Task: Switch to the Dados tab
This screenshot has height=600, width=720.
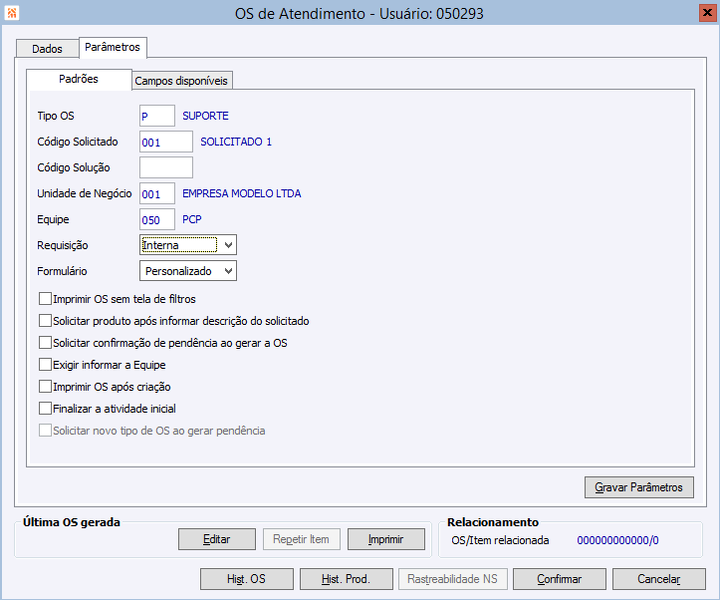Action: click(47, 49)
